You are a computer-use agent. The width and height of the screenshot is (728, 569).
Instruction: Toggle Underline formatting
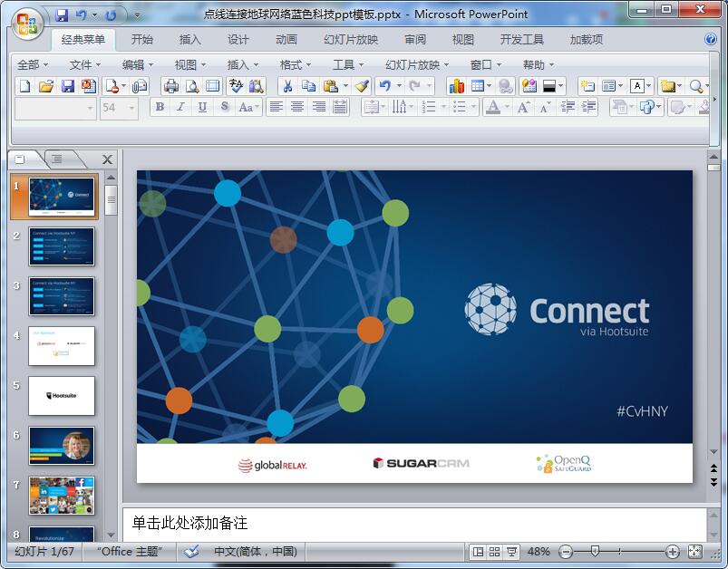[202, 108]
